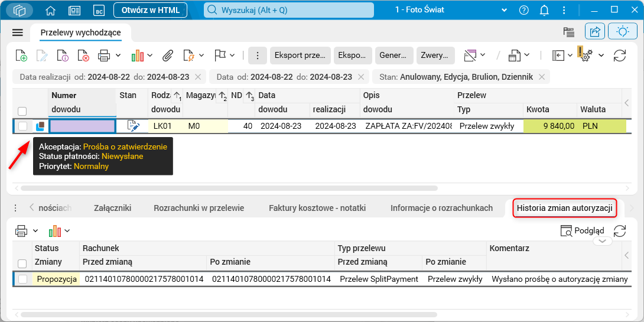Refresh the authorization history panel
Screen dimensions: 644x322
620,231
